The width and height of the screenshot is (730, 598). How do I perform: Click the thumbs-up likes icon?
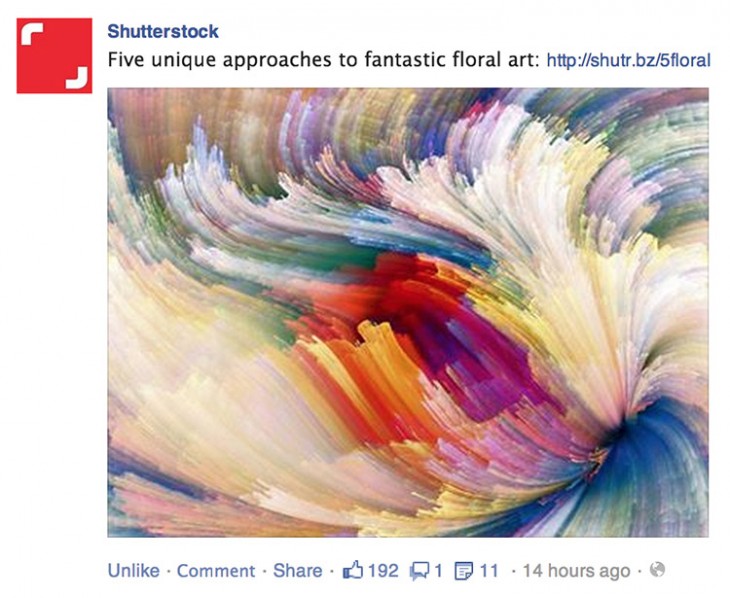pyautogui.click(x=352, y=570)
